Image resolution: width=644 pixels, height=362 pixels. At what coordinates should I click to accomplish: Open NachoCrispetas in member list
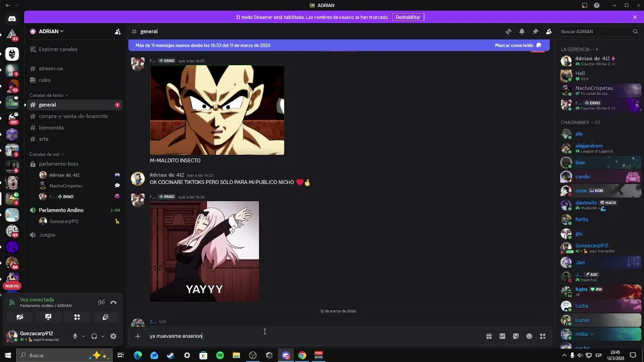pos(601,90)
